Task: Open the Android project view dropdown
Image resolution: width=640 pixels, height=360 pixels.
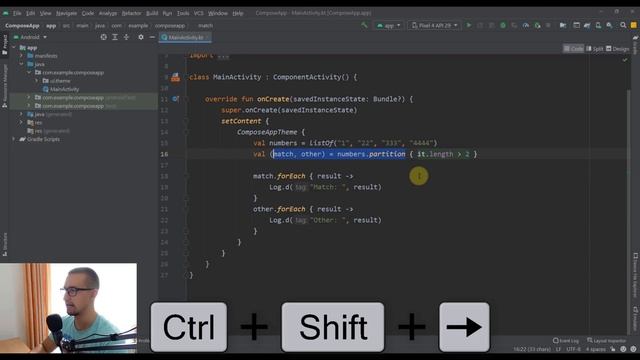Action: pyautogui.click(x=30, y=37)
